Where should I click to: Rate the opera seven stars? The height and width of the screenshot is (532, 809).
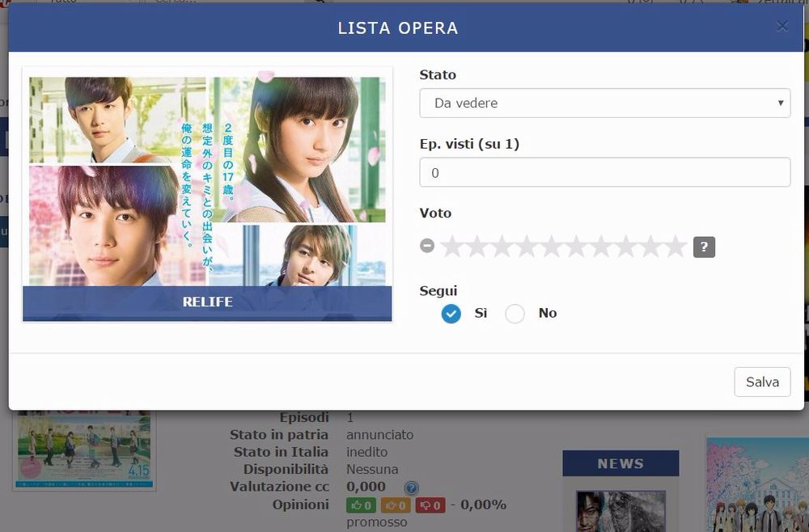600,247
